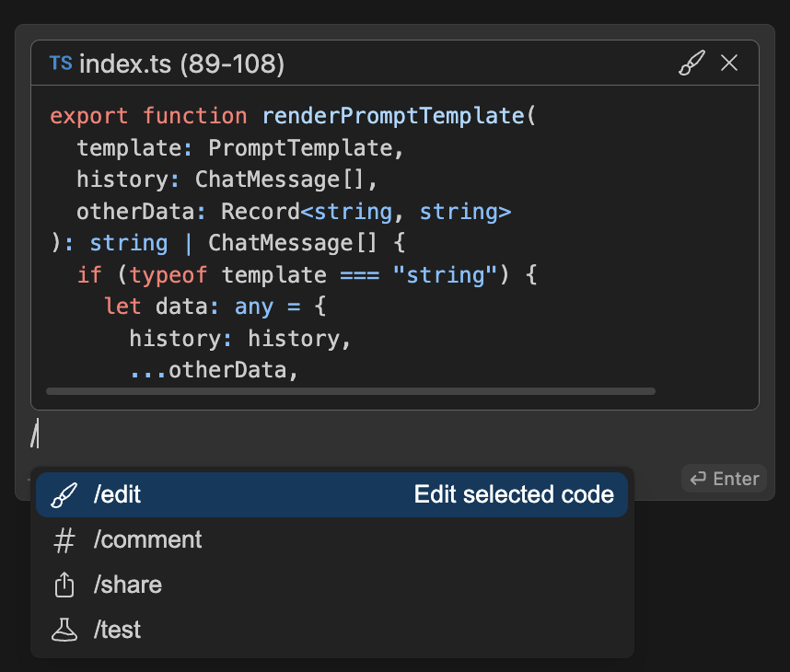The image size is (790, 672).
Task: Click the TS file type icon
Action: click(61, 64)
